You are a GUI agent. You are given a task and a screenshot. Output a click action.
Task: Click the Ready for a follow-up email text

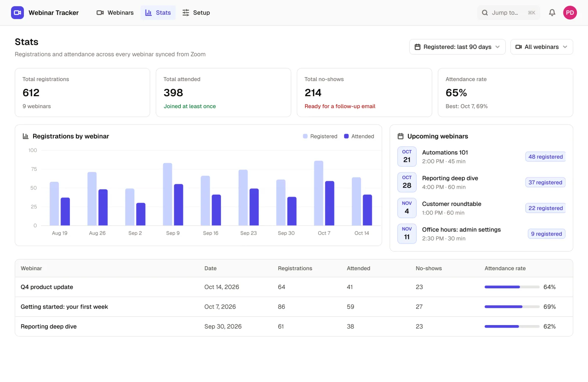(x=340, y=106)
